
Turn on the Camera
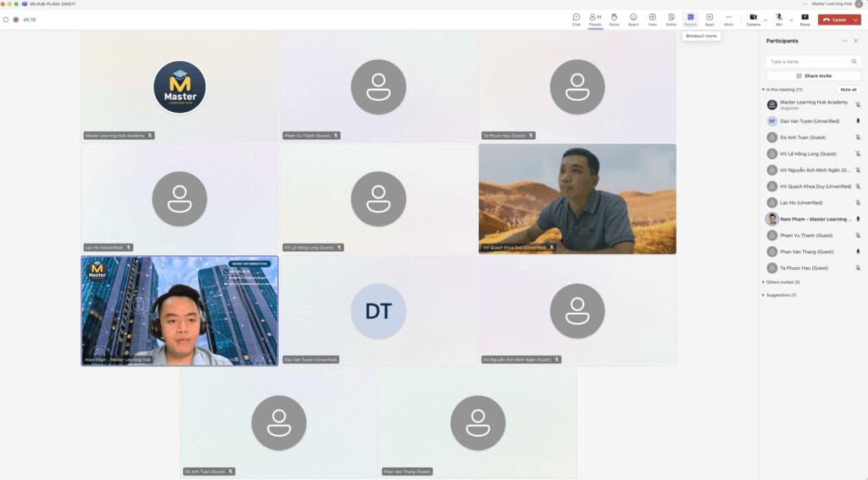(753, 20)
